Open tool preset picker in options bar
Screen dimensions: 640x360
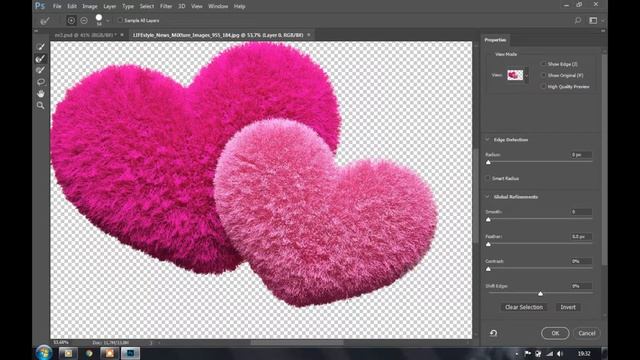click(45, 20)
